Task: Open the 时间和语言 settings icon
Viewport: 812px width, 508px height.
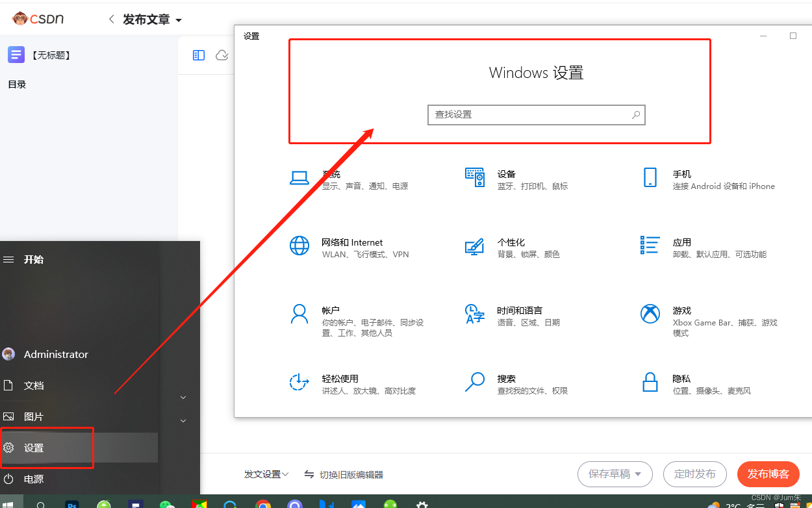Action: point(475,314)
